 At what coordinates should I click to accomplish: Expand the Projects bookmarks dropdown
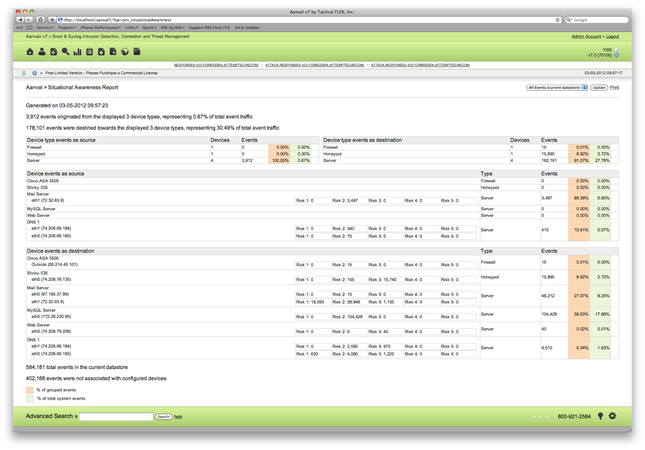click(x=67, y=27)
